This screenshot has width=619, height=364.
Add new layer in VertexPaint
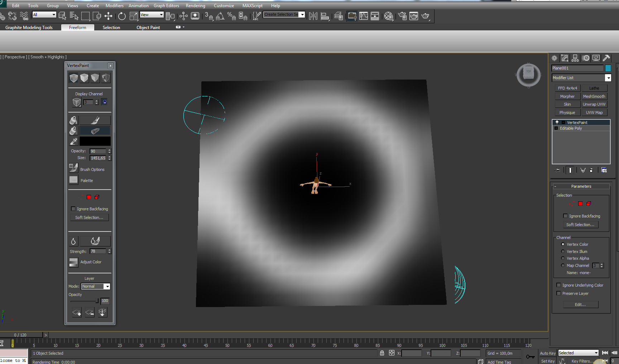coord(77,313)
